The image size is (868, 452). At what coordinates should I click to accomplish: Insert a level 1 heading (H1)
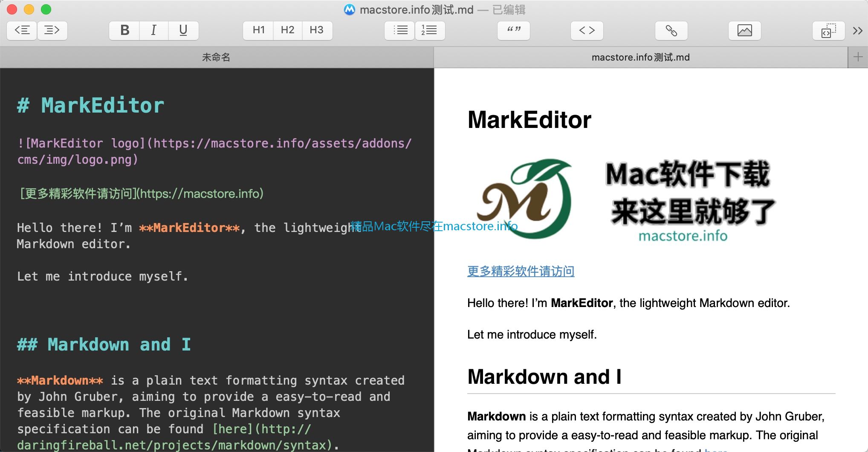pyautogui.click(x=258, y=30)
